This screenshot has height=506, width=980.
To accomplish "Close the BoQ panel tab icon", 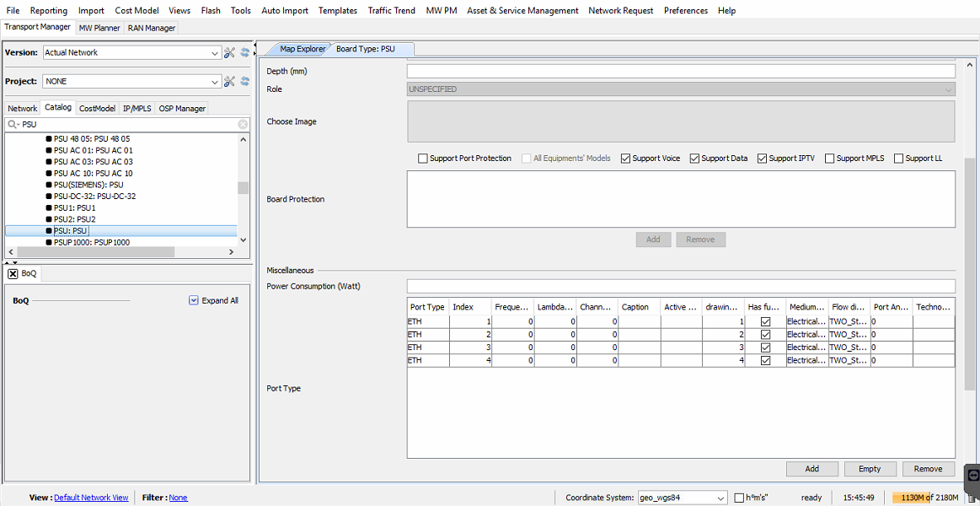I will [x=13, y=273].
